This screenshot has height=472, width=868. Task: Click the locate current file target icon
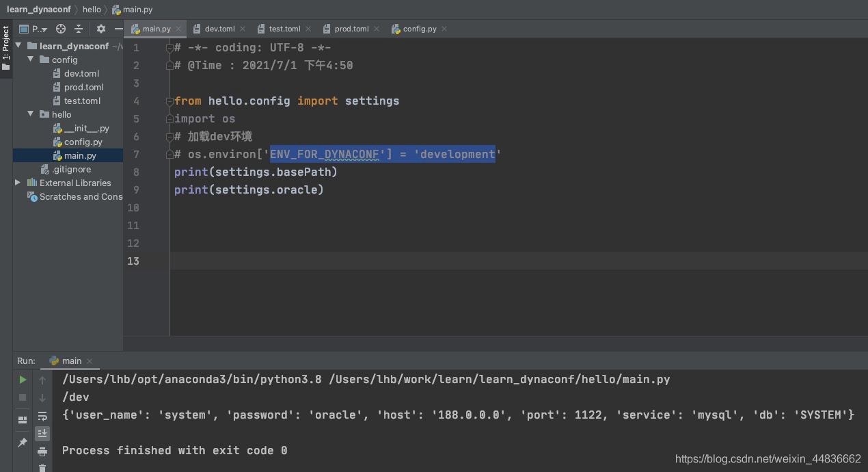point(61,29)
